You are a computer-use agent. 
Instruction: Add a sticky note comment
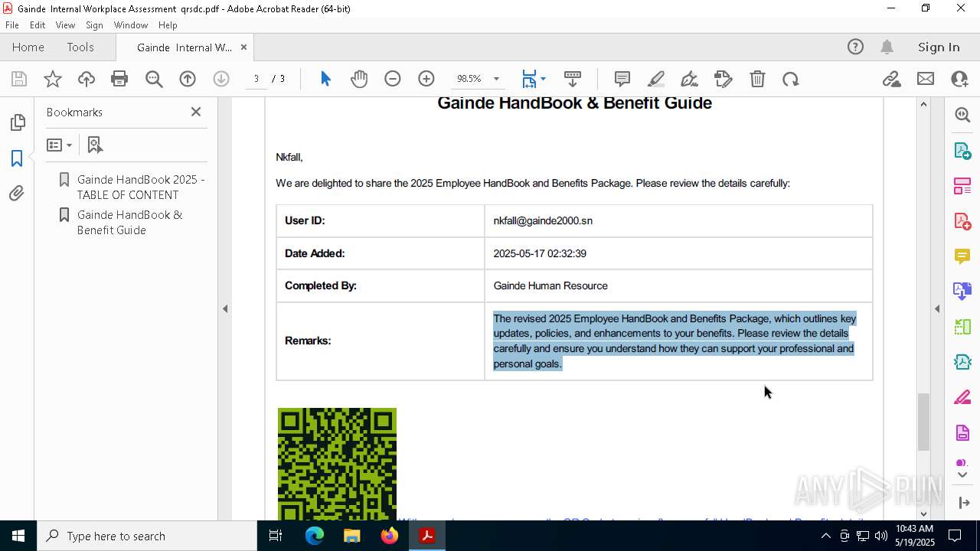(622, 79)
